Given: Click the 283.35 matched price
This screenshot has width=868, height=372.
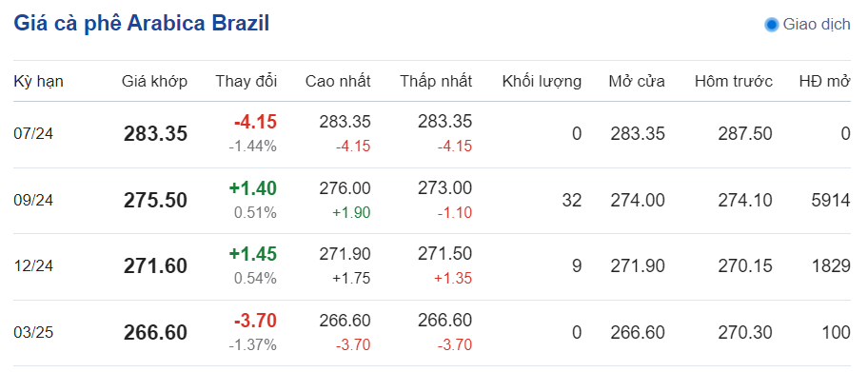Looking at the screenshot, I should pyautogui.click(x=155, y=134).
